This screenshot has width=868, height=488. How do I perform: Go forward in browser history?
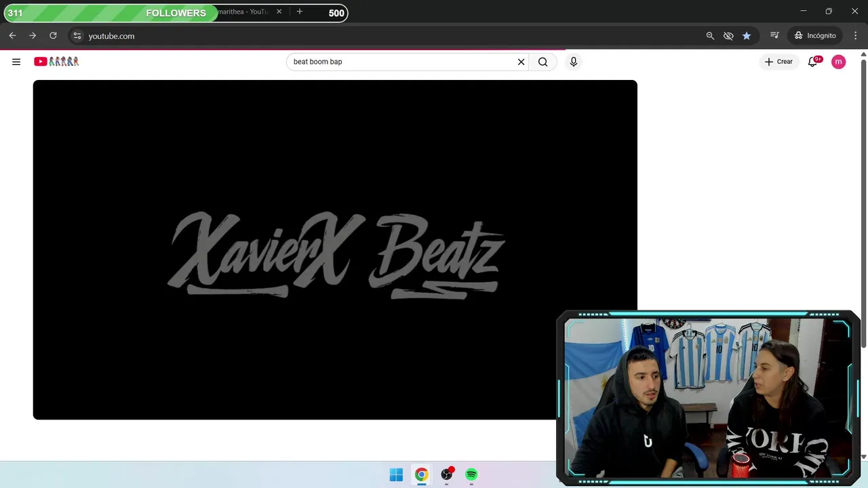coord(33,36)
